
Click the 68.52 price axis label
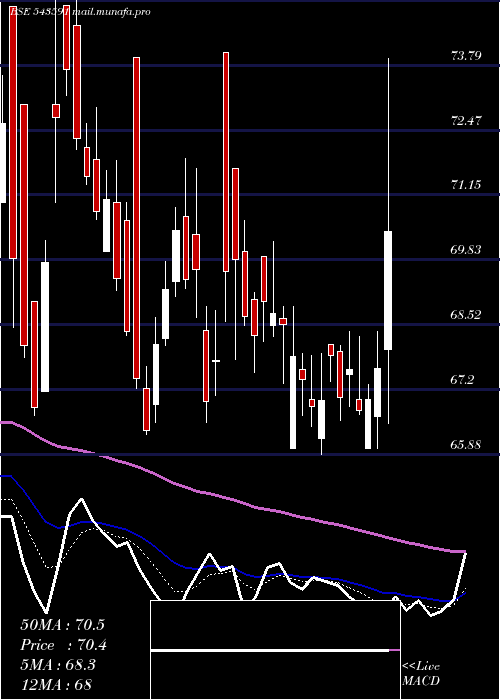(466, 315)
